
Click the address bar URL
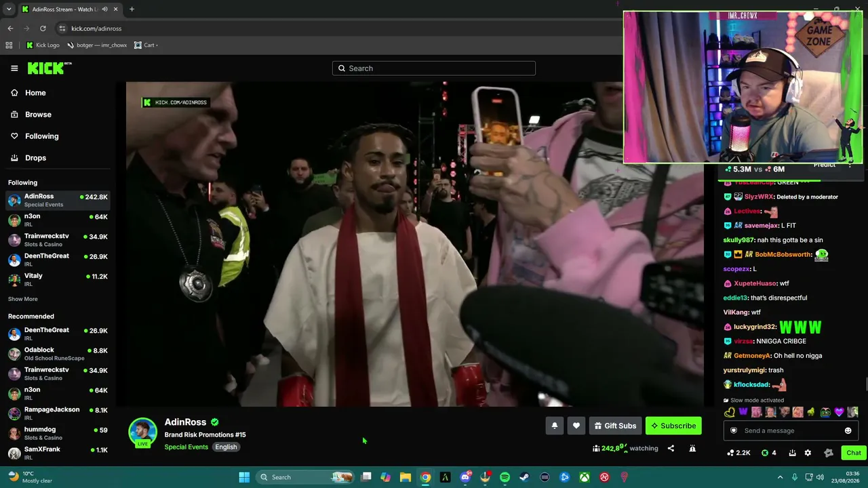[x=96, y=28]
